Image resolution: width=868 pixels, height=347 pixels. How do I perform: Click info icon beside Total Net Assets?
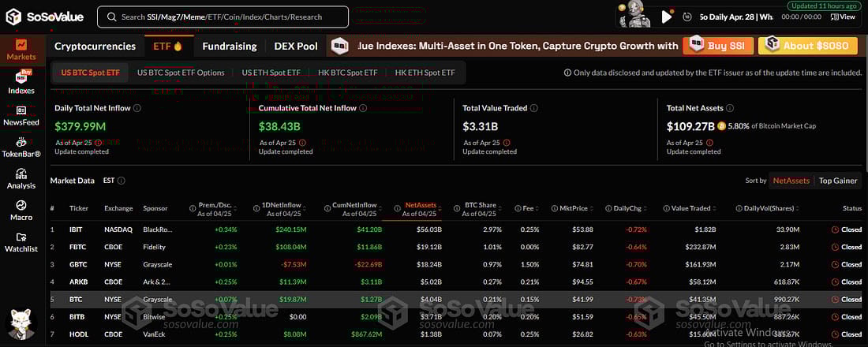(730, 109)
